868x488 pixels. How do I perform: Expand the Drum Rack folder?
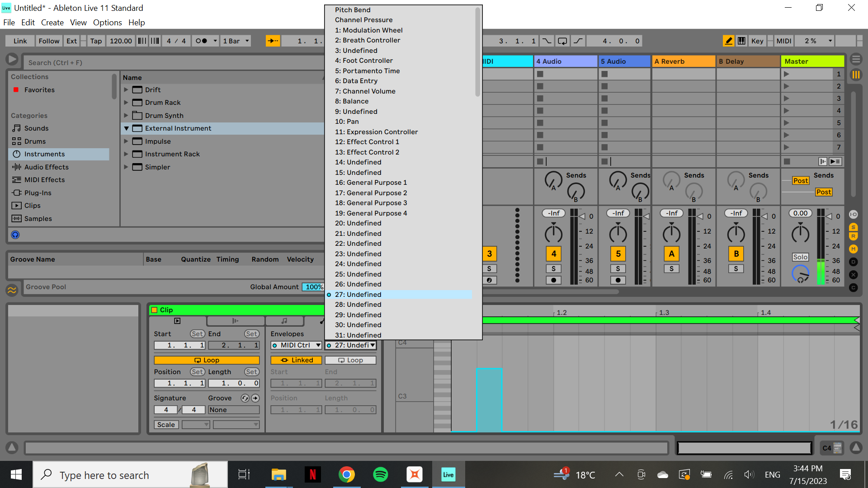[126, 103]
